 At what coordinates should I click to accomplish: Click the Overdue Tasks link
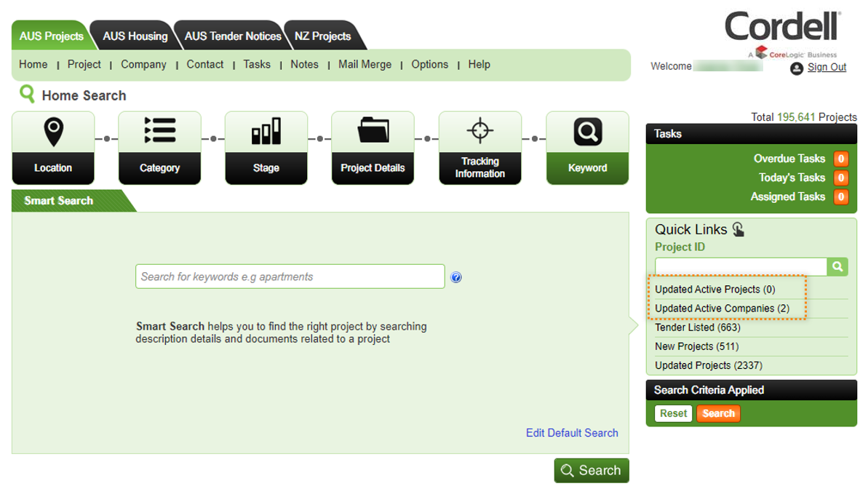click(789, 159)
